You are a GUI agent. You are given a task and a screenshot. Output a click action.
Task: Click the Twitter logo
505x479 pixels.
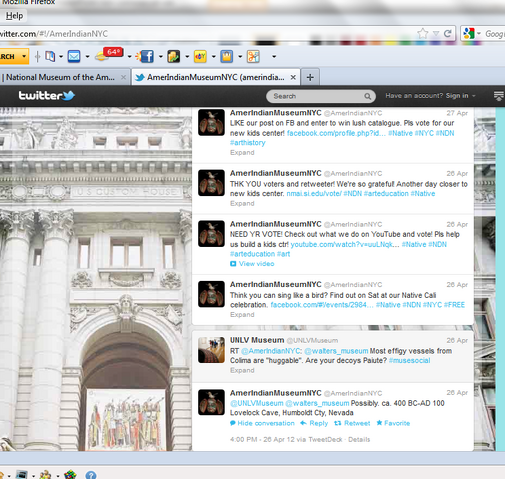pyautogui.click(x=47, y=96)
